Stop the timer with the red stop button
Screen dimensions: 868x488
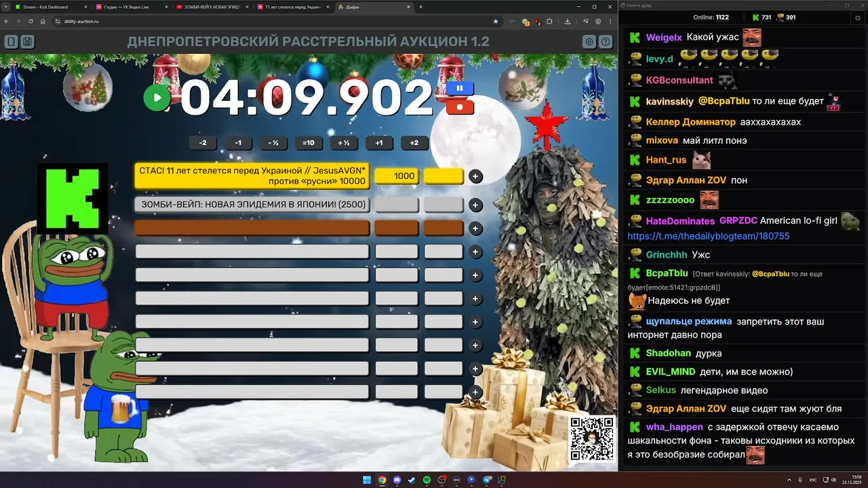pos(460,106)
